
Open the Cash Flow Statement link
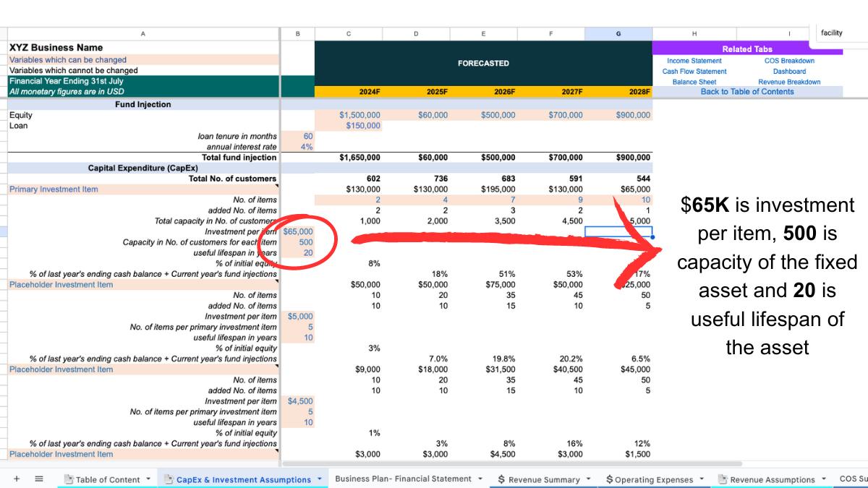point(694,72)
